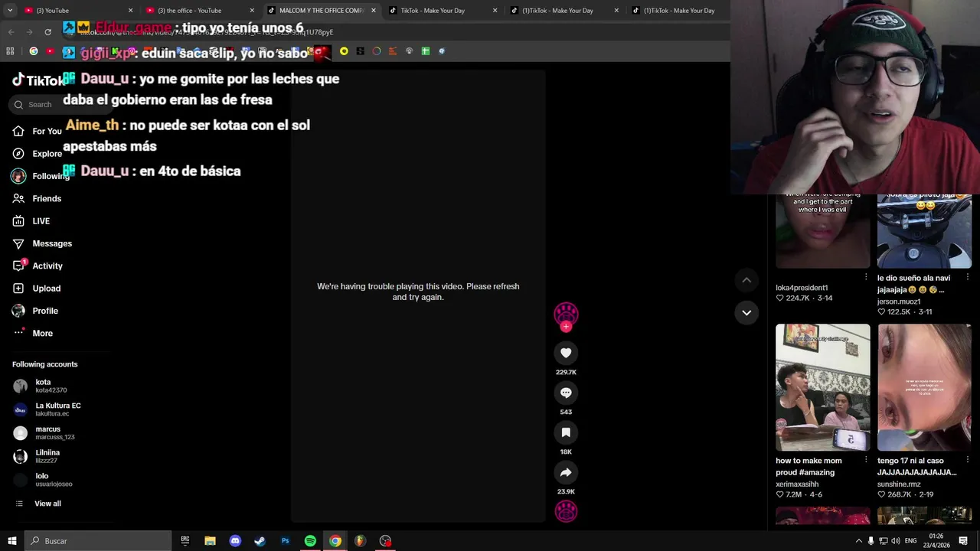Close 'the office - YouTube' tab
Viewport: 980px width, 551px height.
pyautogui.click(x=252, y=11)
